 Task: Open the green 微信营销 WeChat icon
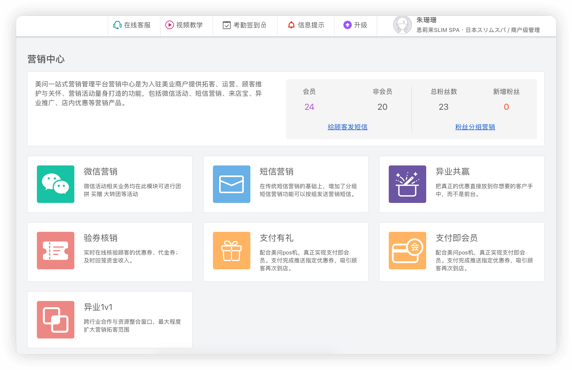pos(55,184)
